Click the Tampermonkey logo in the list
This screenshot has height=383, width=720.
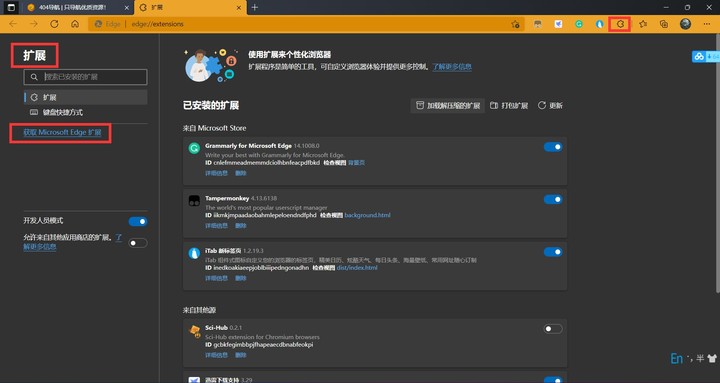(x=194, y=200)
